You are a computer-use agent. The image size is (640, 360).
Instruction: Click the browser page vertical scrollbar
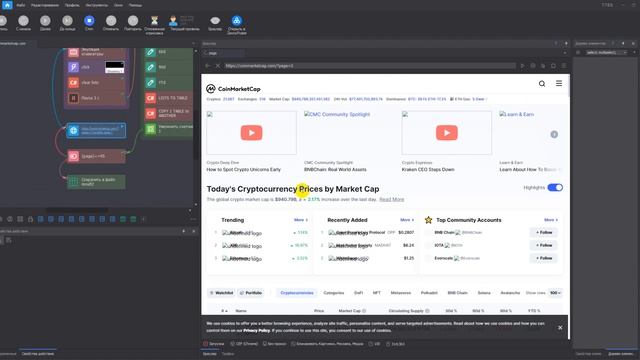[x=568, y=86]
